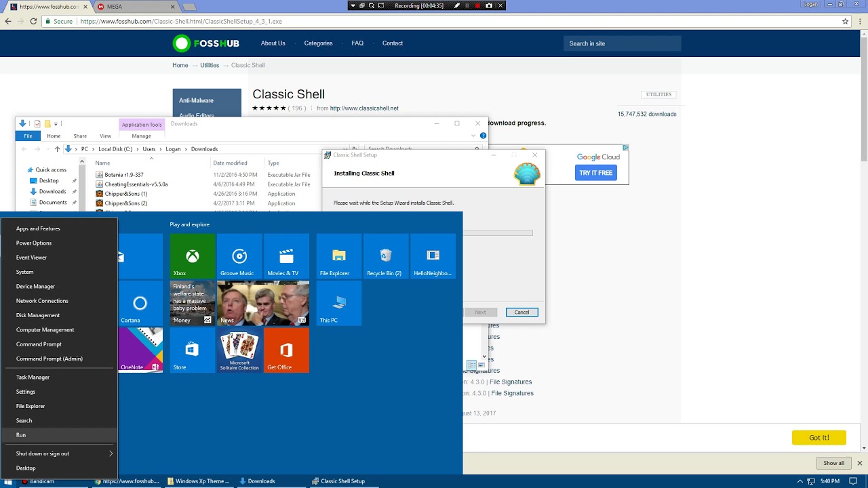The height and width of the screenshot is (488, 868).
Task: Open the Chrome menu (three dots)
Action: (x=859, y=21)
